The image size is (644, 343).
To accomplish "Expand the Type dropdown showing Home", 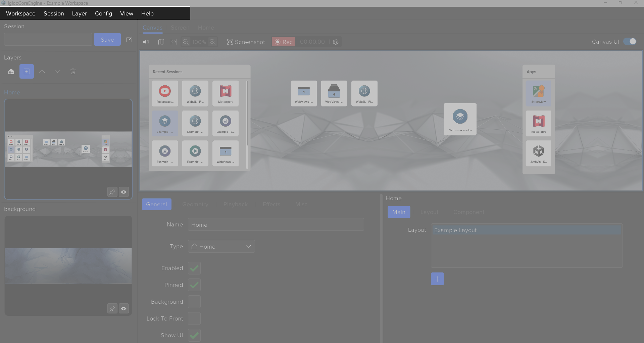I will coord(221,246).
